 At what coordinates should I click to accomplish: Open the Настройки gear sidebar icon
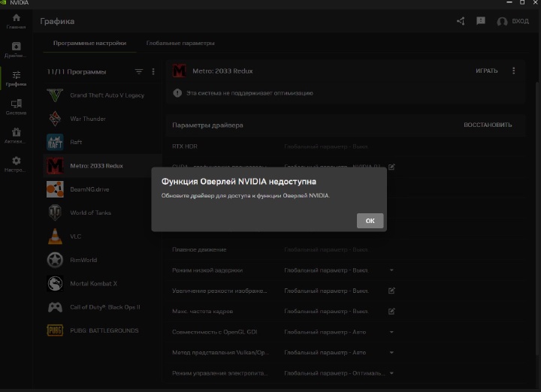(17, 164)
